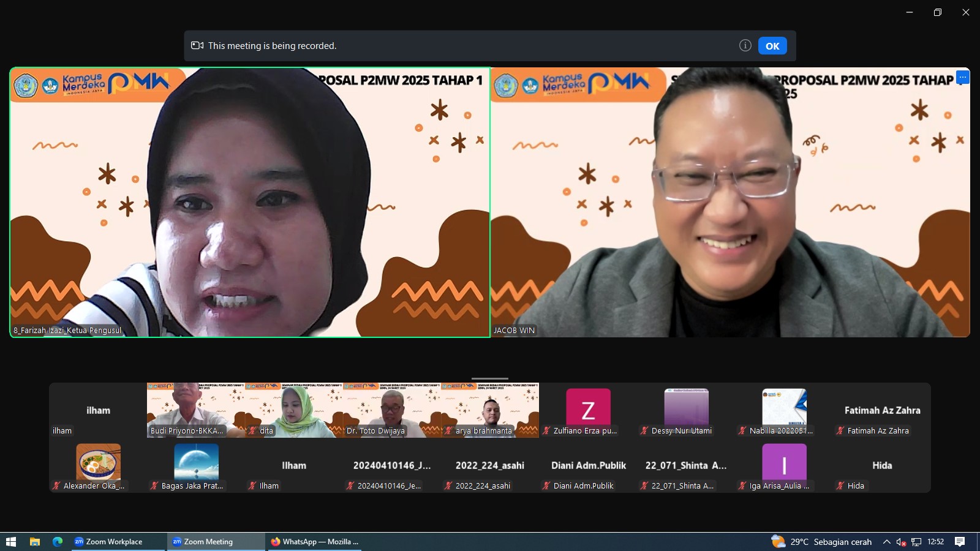Dismiss recording notice with OK button
This screenshot has height=551, width=980.
click(x=772, y=46)
